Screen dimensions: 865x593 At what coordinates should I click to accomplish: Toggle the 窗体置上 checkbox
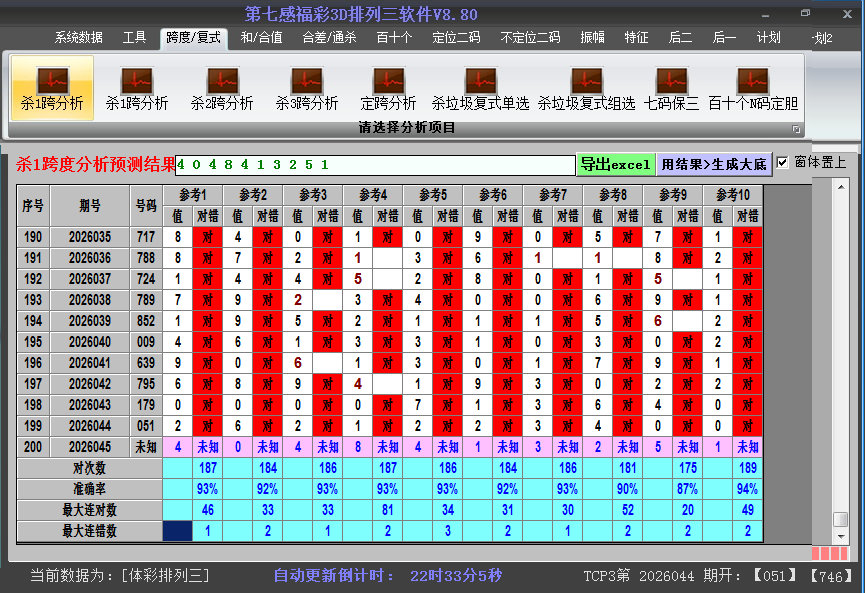coord(783,162)
